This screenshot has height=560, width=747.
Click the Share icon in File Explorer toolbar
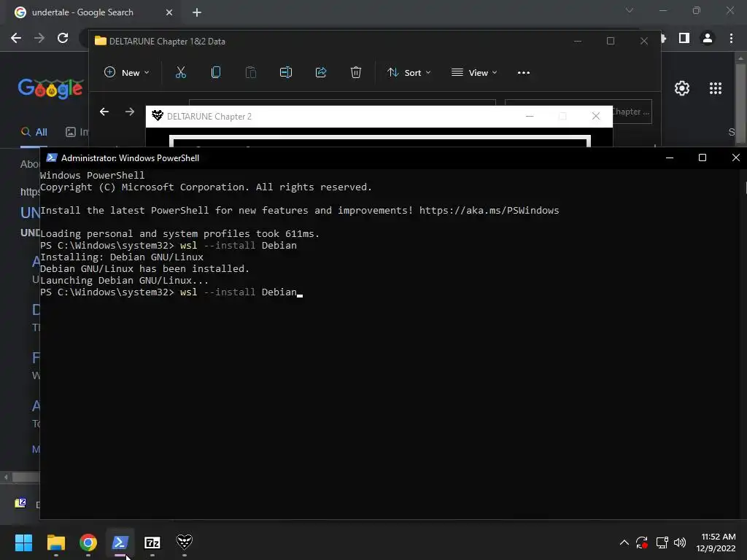(x=321, y=72)
